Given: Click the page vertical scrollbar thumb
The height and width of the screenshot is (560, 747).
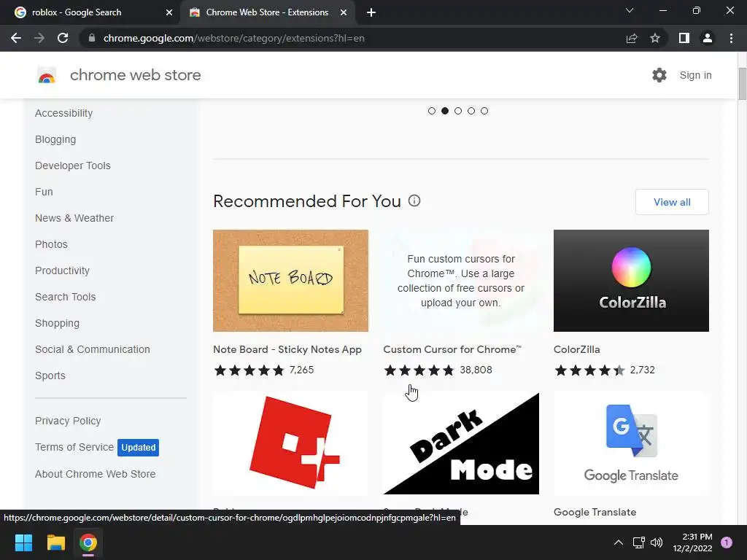Looking at the screenshot, I should coord(742,84).
